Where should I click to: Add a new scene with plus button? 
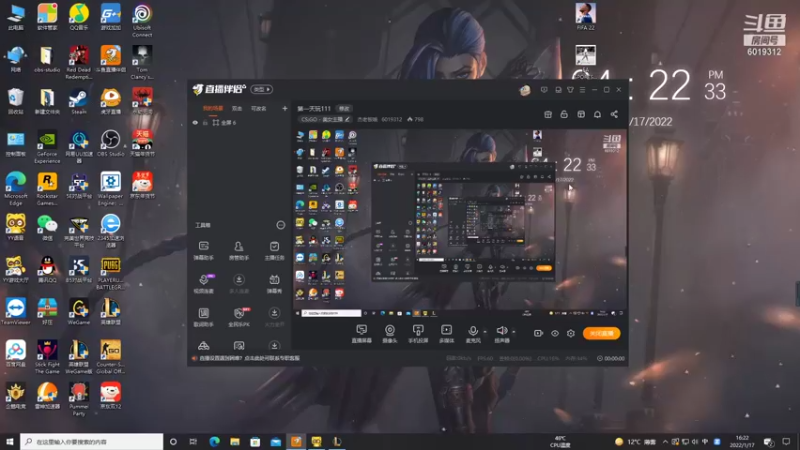click(x=285, y=108)
